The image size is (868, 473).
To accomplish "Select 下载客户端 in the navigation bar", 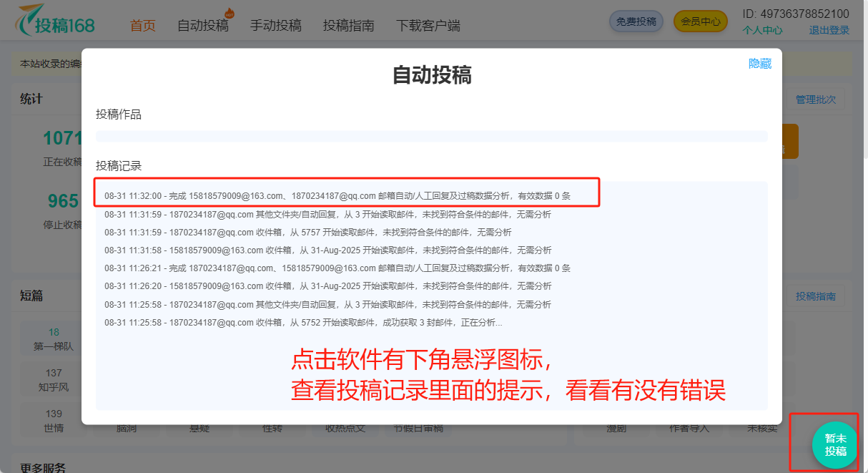I will coord(428,26).
